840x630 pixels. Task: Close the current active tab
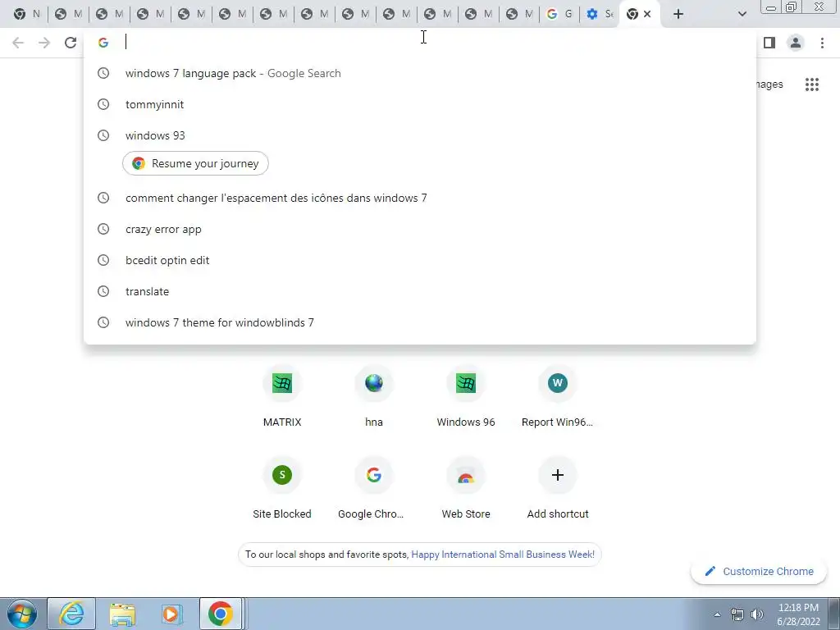point(647,14)
